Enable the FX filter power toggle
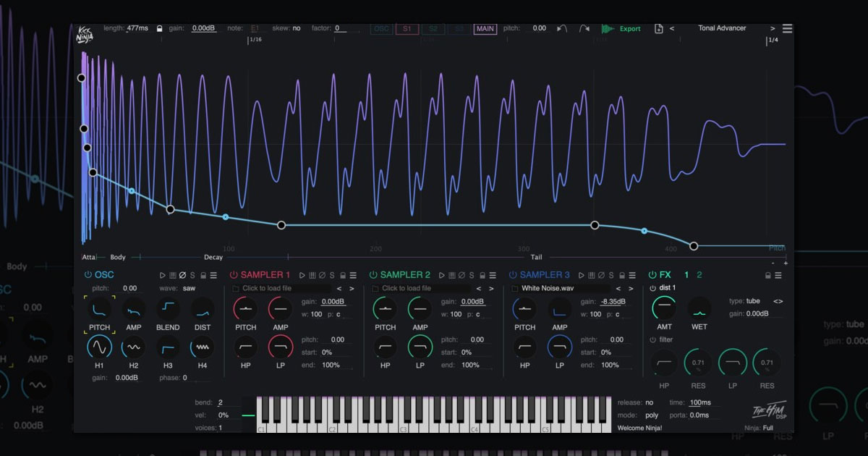 pos(652,339)
